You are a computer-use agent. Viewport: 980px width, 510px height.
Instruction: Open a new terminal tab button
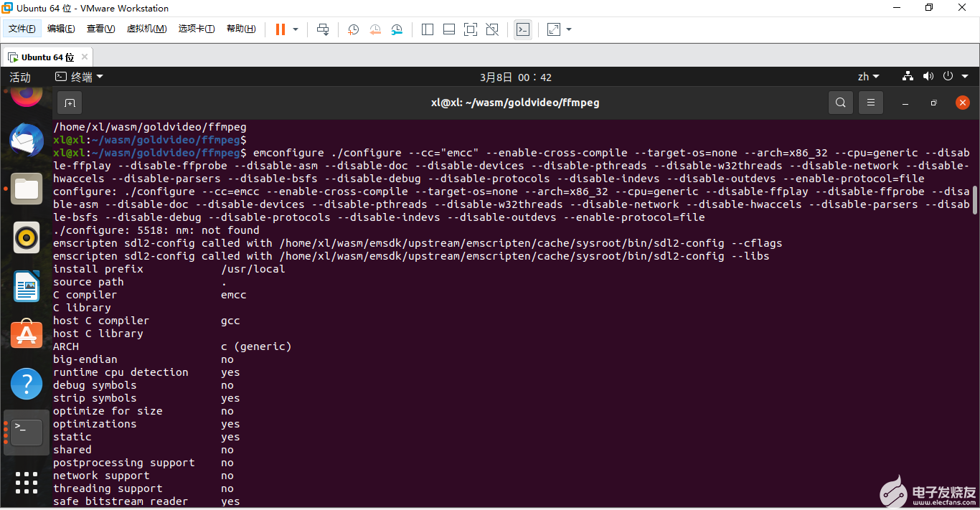pyautogui.click(x=70, y=103)
